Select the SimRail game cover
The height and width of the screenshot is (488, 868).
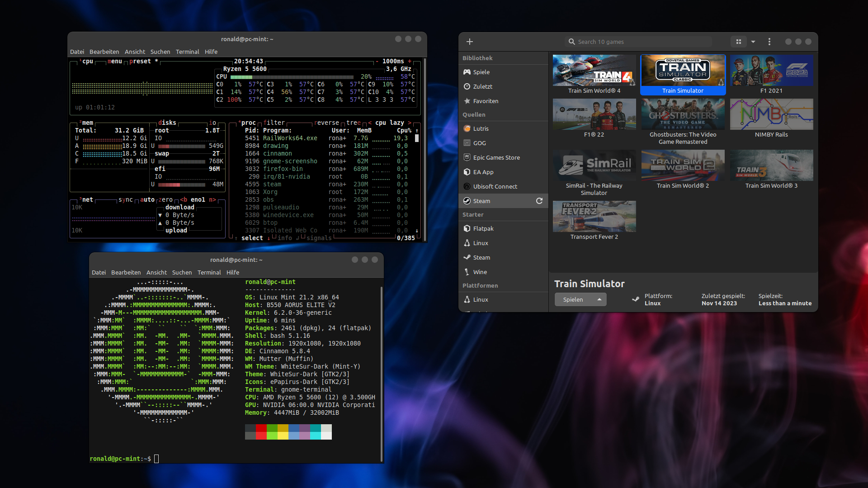594,166
